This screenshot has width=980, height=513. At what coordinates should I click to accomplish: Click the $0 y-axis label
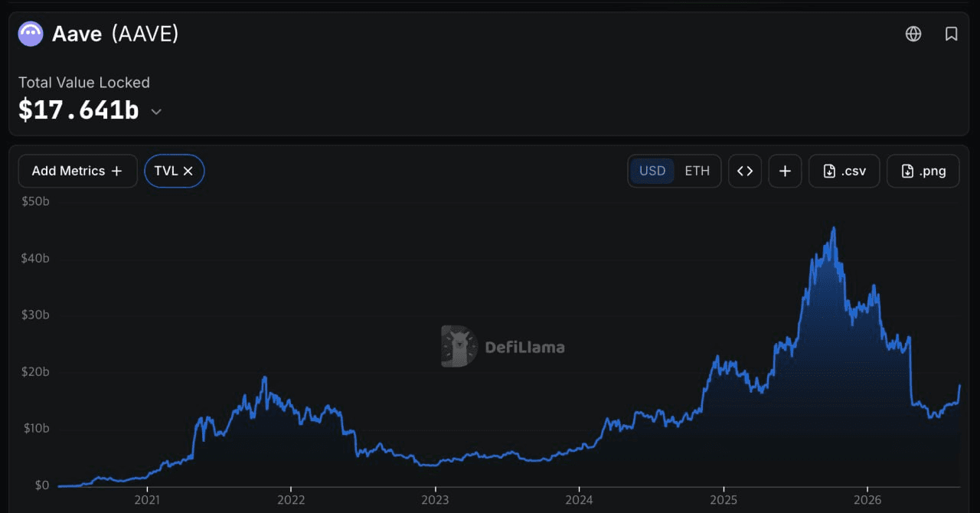(x=41, y=485)
